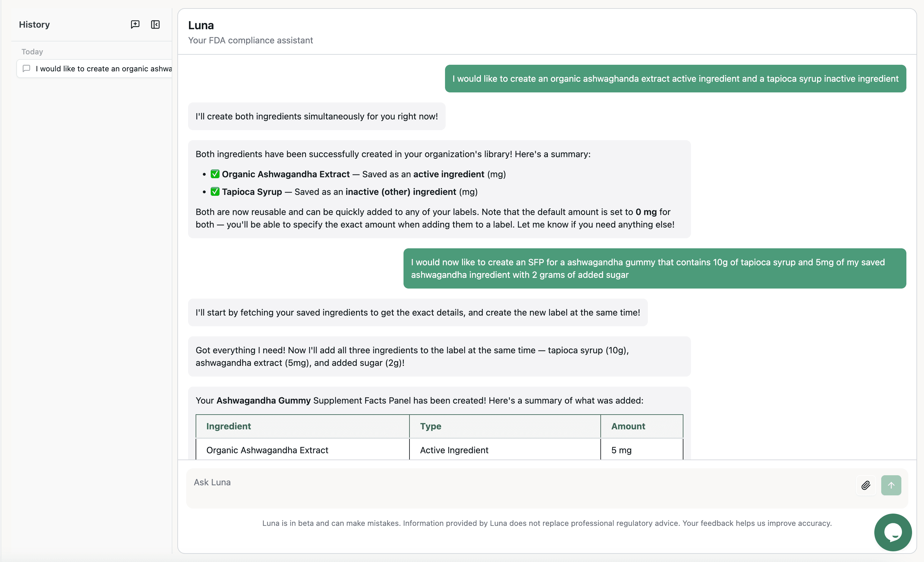The image size is (924, 562).
Task: Click the Today label in History
Action: [32, 52]
